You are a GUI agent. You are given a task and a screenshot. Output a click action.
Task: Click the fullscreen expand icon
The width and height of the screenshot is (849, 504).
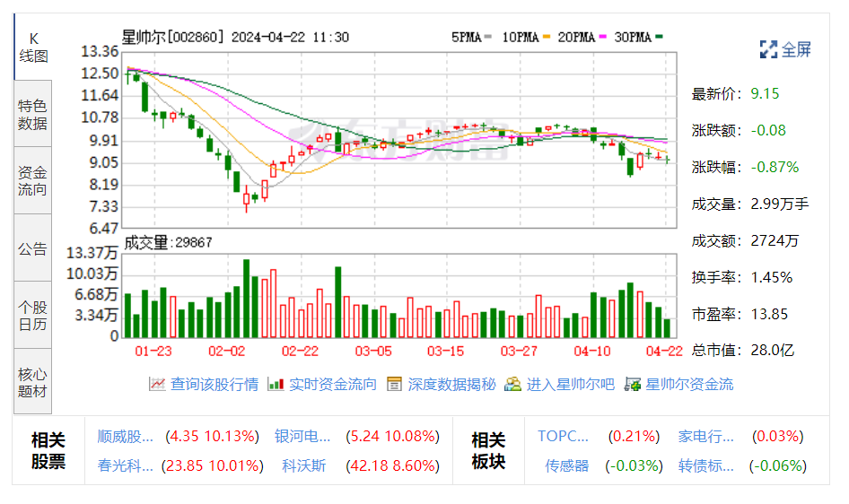pos(768,49)
